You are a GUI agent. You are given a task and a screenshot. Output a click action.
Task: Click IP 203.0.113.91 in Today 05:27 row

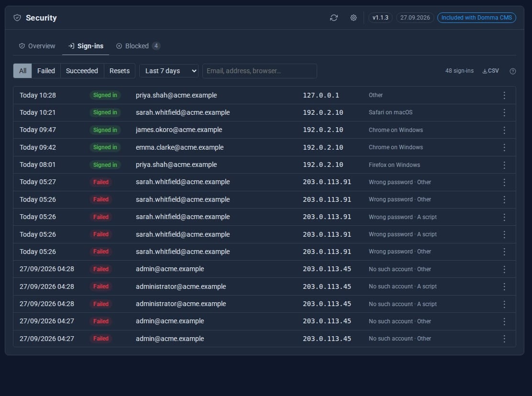point(327,182)
